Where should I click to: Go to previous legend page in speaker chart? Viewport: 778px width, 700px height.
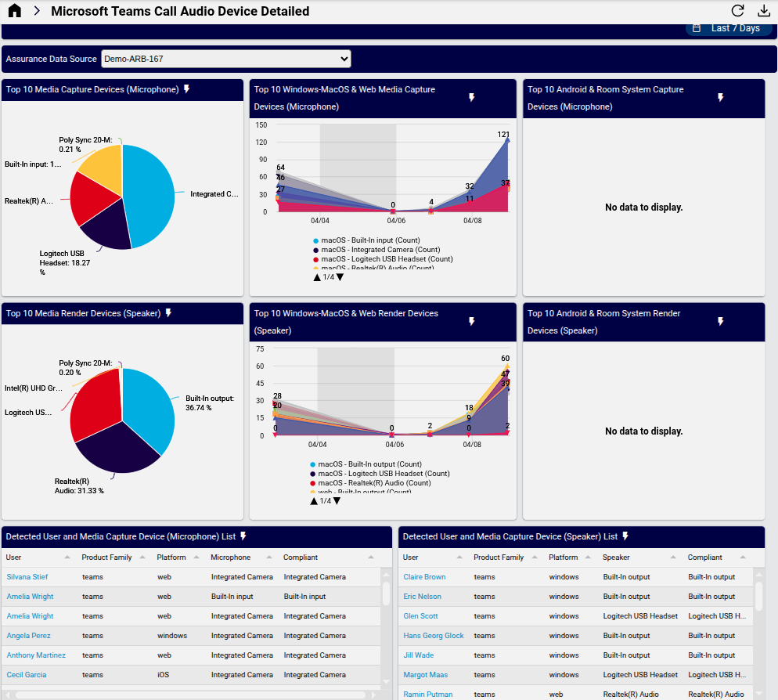click(314, 501)
